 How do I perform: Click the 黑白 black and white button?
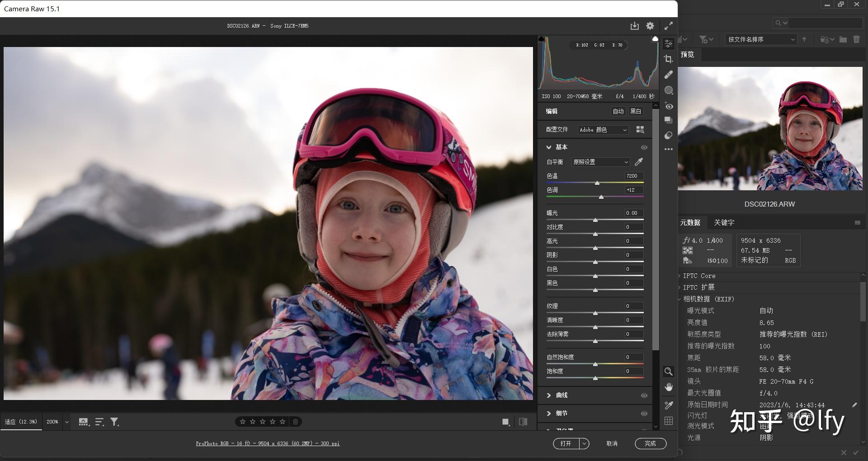click(x=636, y=111)
